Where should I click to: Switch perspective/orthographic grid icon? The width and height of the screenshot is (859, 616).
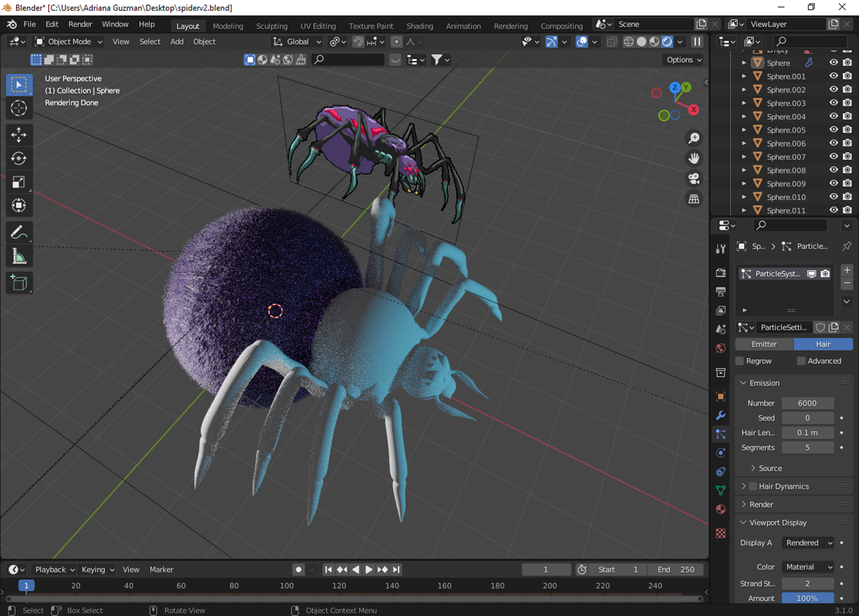click(x=693, y=199)
